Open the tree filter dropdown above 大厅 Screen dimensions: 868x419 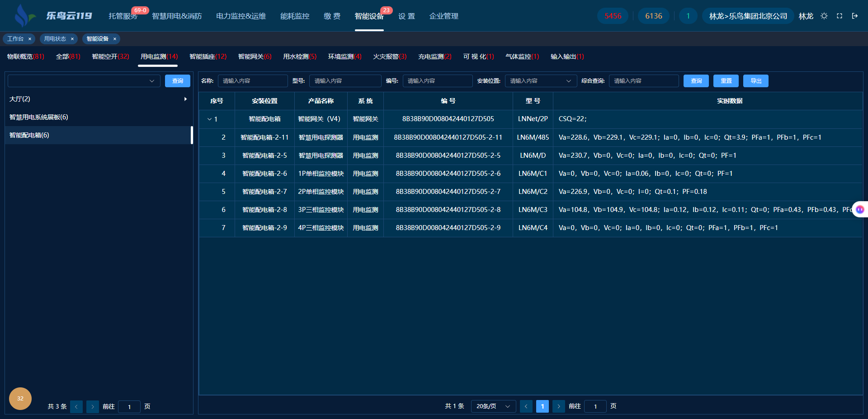[x=84, y=81]
